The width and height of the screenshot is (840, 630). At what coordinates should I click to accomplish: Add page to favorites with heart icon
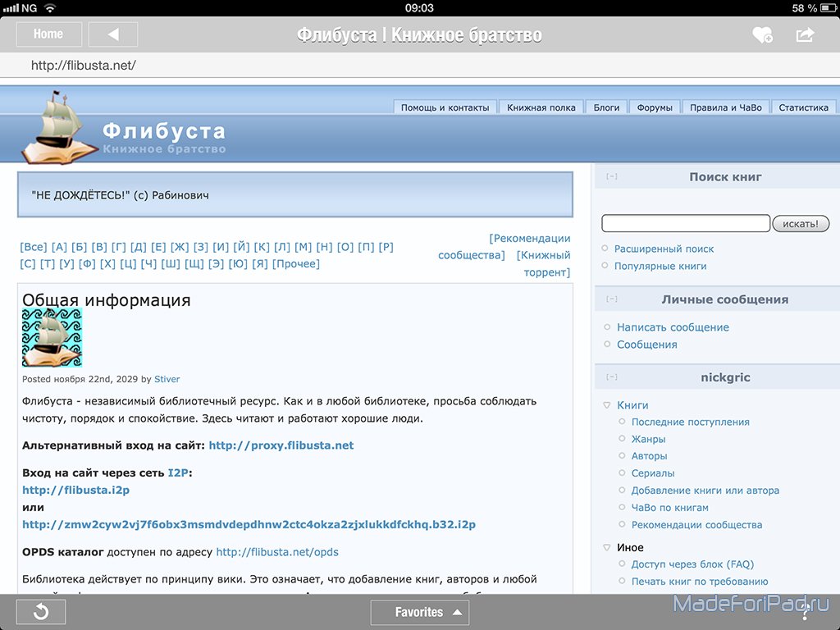pyautogui.click(x=762, y=34)
